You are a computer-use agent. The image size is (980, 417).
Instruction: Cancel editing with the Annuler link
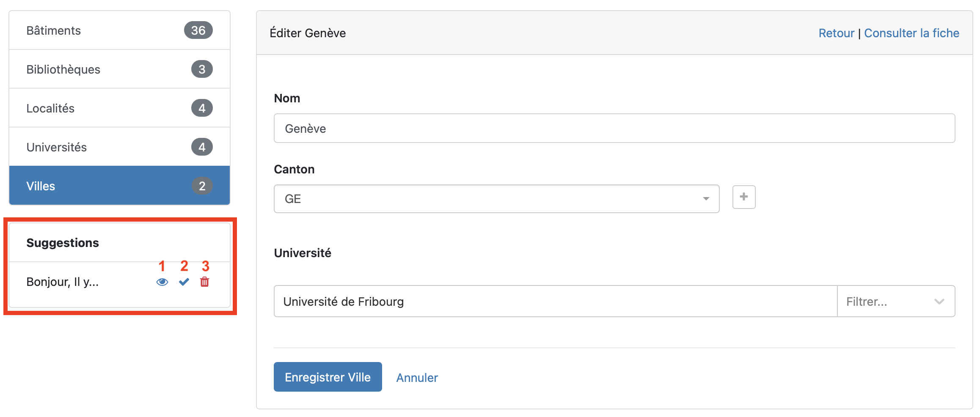pyautogui.click(x=417, y=378)
